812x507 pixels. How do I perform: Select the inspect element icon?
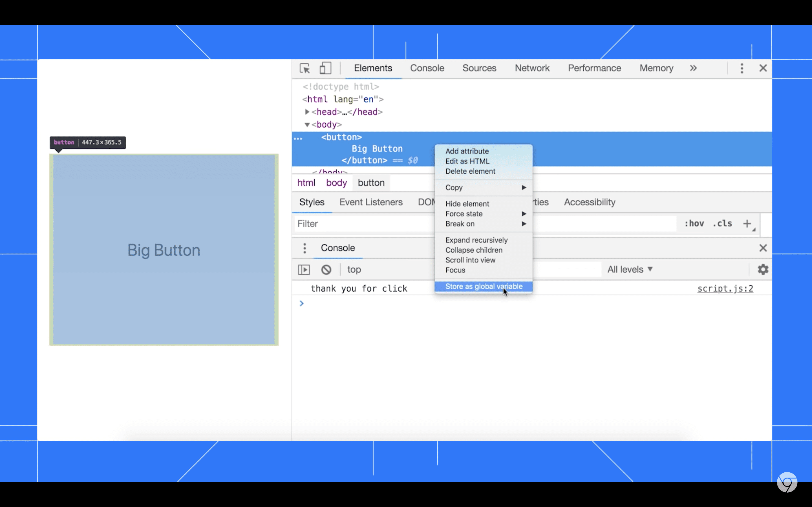point(304,68)
